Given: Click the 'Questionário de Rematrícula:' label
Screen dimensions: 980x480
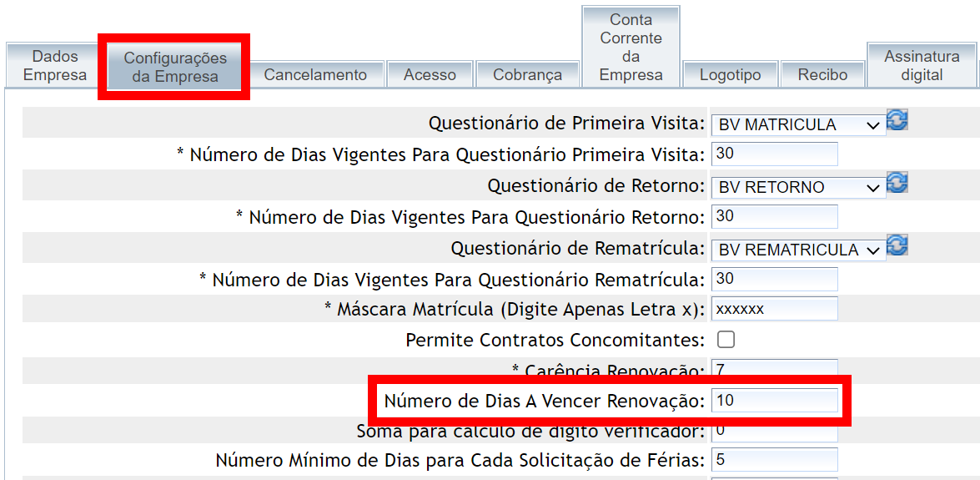Looking at the screenshot, I should click(x=578, y=249).
